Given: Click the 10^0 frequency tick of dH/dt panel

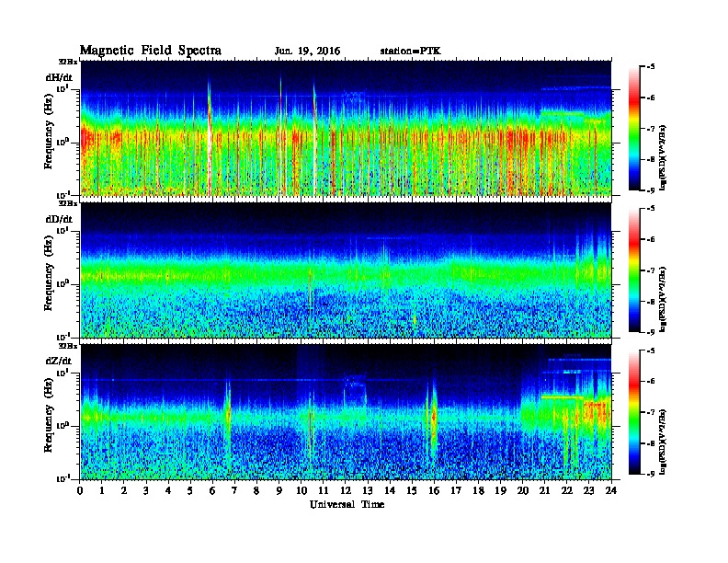Looking at the screenshot, I should pyautogui.click(x=63, y=142).
